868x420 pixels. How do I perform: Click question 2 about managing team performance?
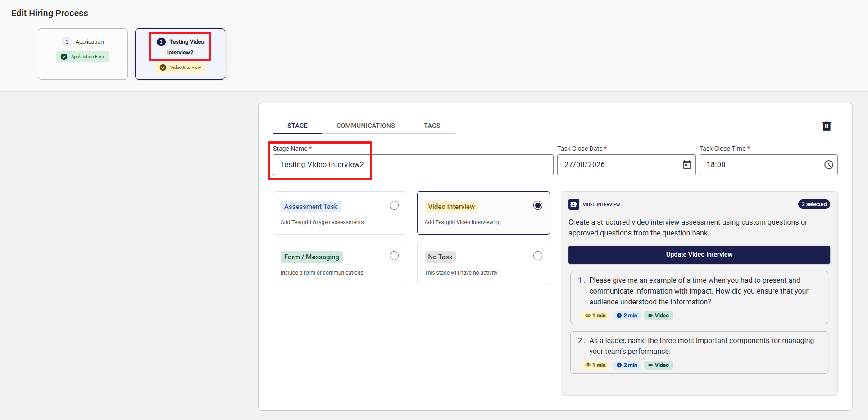tap(699, 352)
